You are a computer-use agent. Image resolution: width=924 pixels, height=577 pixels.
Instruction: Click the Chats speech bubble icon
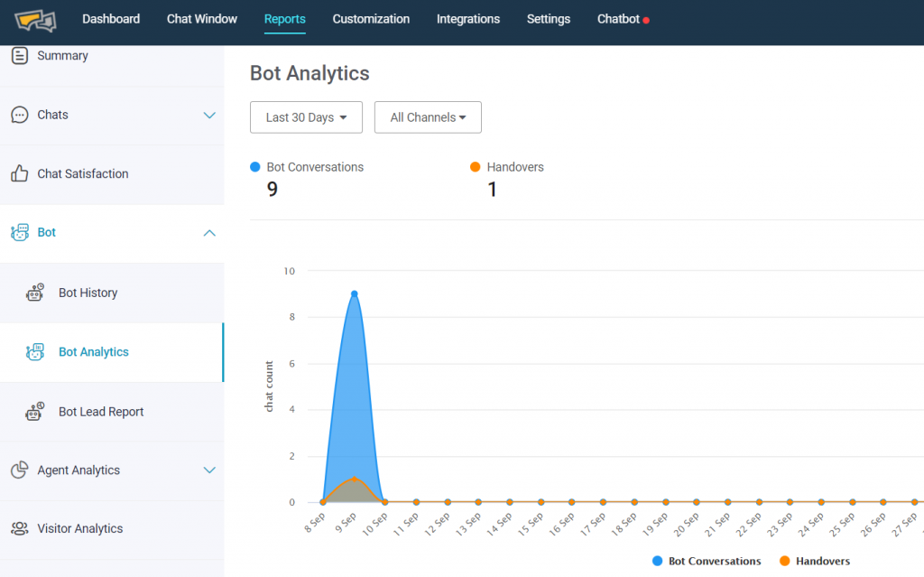pos(20,115)
